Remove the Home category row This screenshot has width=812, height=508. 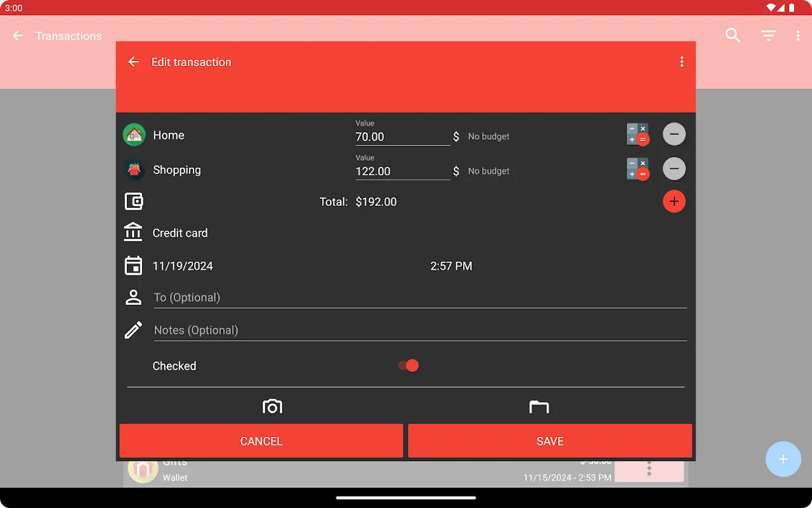click(674, 134)
